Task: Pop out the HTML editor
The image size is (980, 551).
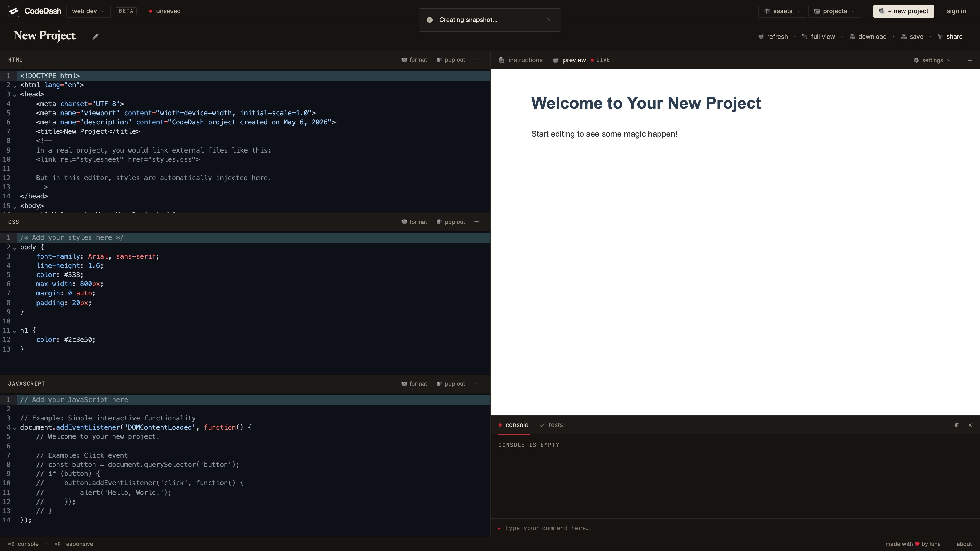Action: coord(450,60)
